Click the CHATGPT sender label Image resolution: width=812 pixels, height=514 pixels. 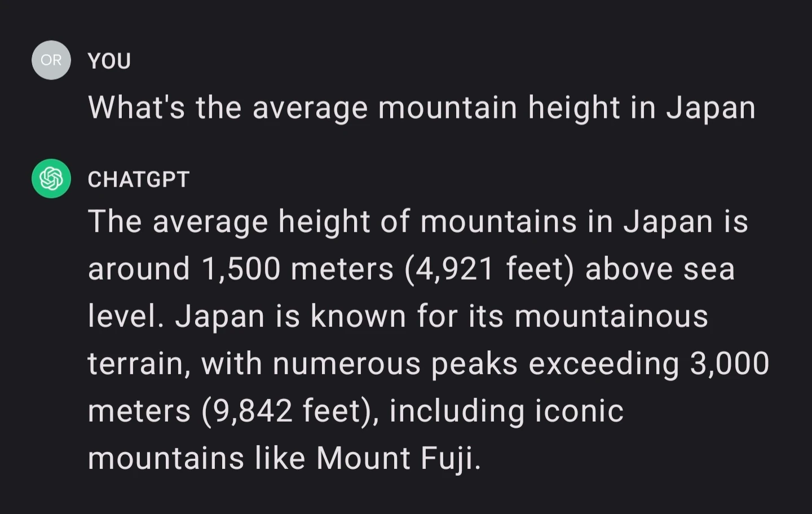tap(139, 179)
